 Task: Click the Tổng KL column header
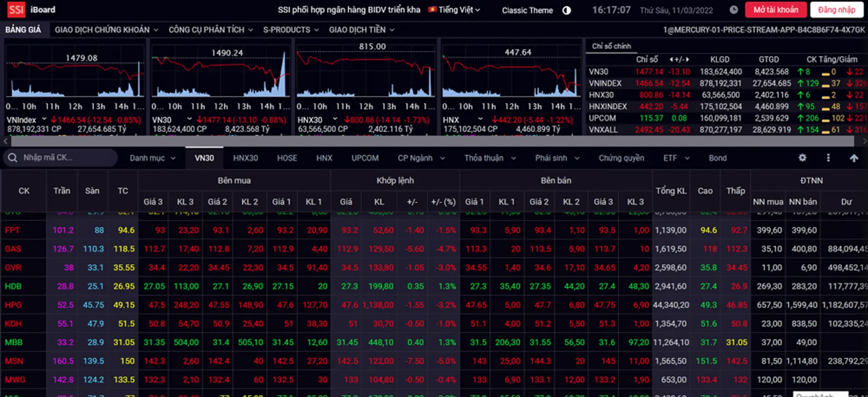pos(671,191)
